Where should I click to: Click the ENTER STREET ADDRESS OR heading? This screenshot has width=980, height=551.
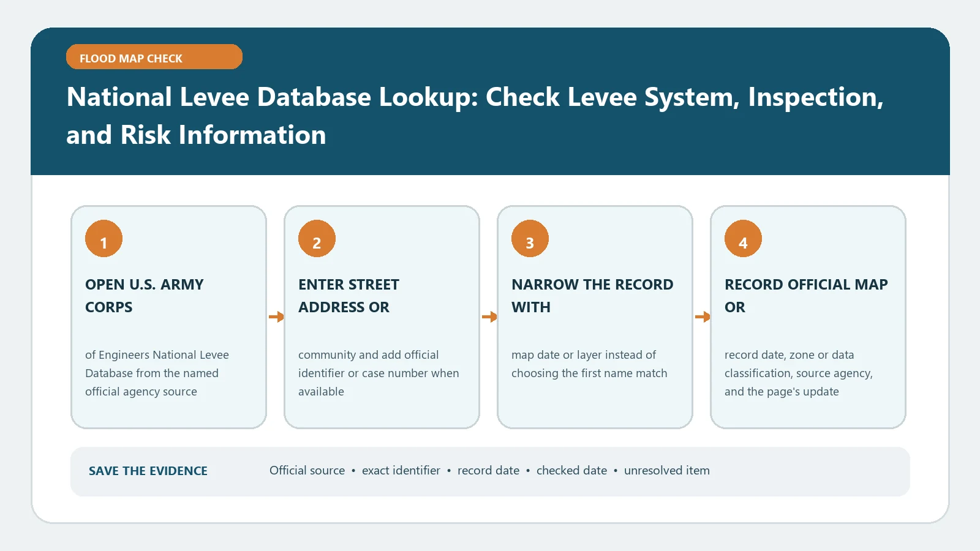tap(349, 296)
